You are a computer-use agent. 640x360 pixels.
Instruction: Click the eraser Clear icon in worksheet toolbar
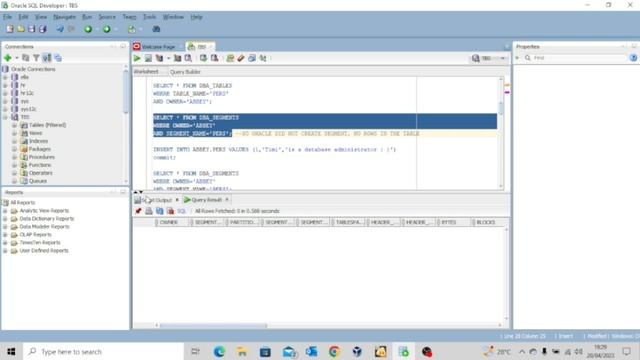pos(241,58)
